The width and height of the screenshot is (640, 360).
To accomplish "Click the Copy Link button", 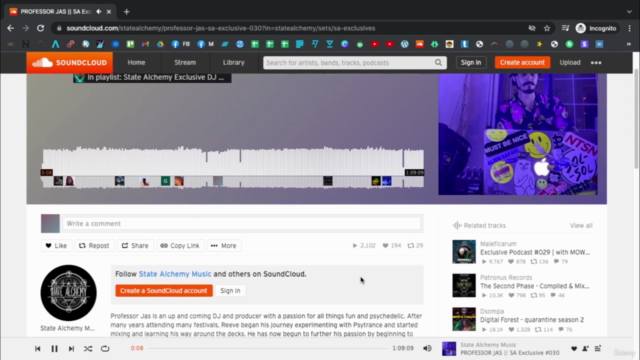I will pos(180,245).
